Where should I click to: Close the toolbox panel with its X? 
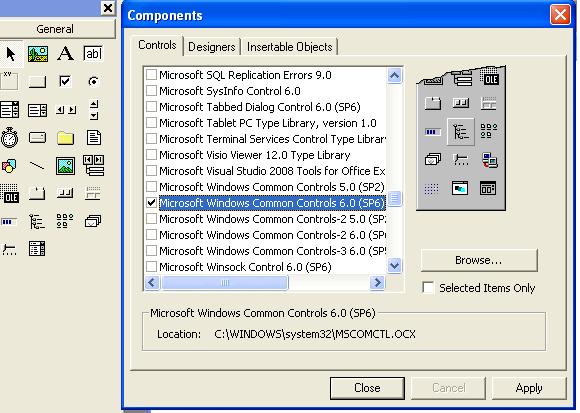(x=108, y=8)
